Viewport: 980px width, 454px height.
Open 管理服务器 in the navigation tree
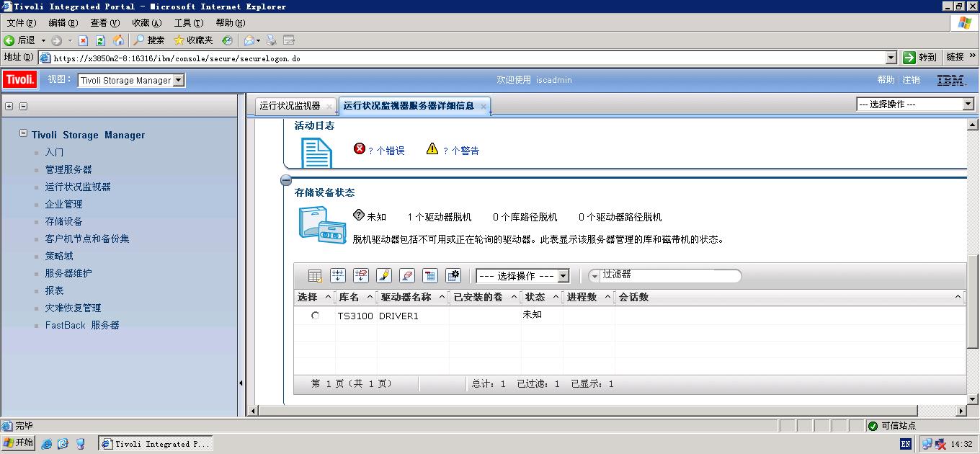68,169
